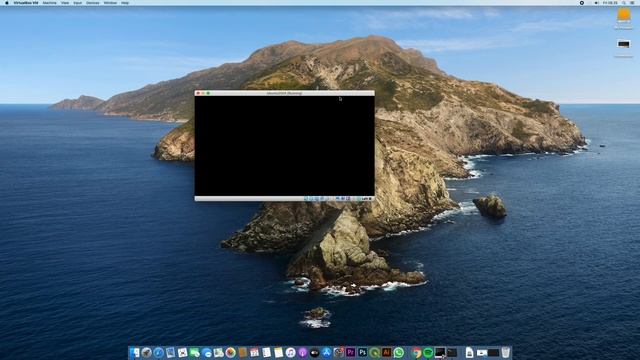Open the Machine menu
The width and height of the screenshot is (640, 360).
point(49,3)
